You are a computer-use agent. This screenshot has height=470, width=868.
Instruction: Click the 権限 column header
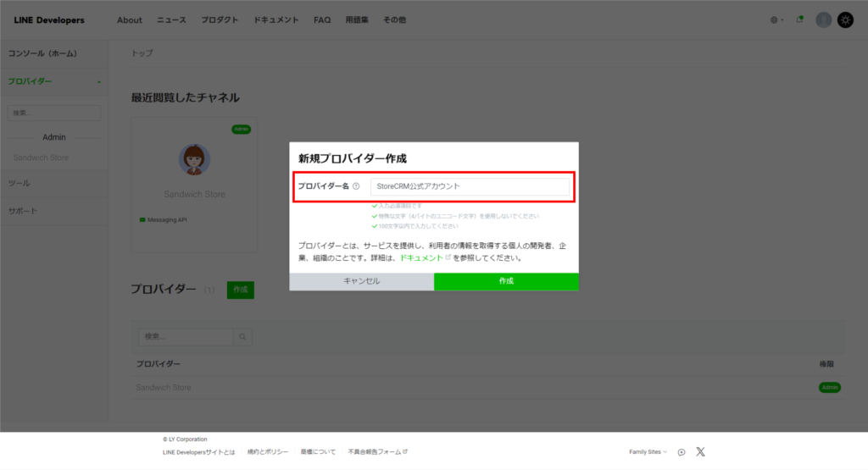(826, 364)
